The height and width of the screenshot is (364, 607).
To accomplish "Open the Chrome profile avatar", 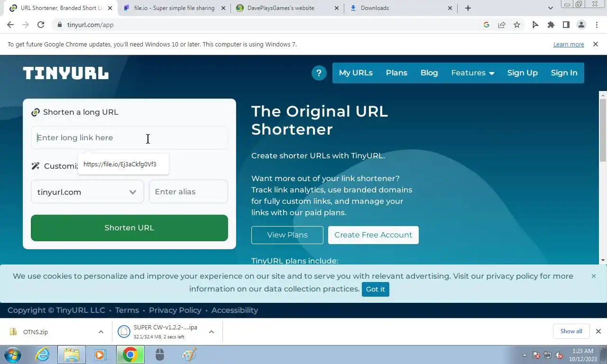I will [x=581, y=25].
